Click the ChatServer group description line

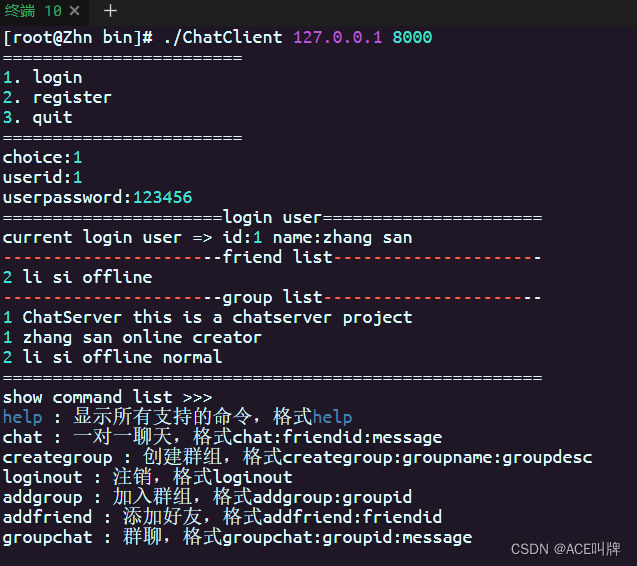pyautogui.click(x=207, y=317)
